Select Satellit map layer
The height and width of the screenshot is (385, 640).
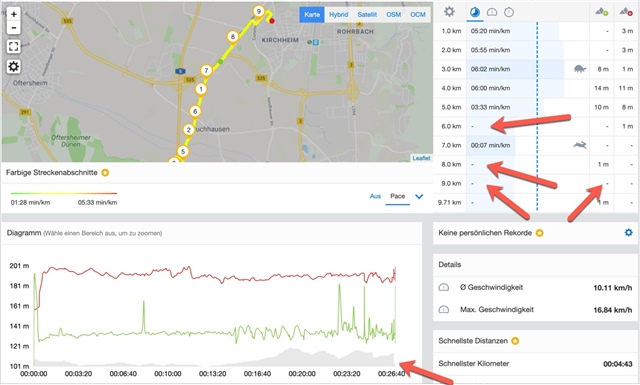(367, 14)
